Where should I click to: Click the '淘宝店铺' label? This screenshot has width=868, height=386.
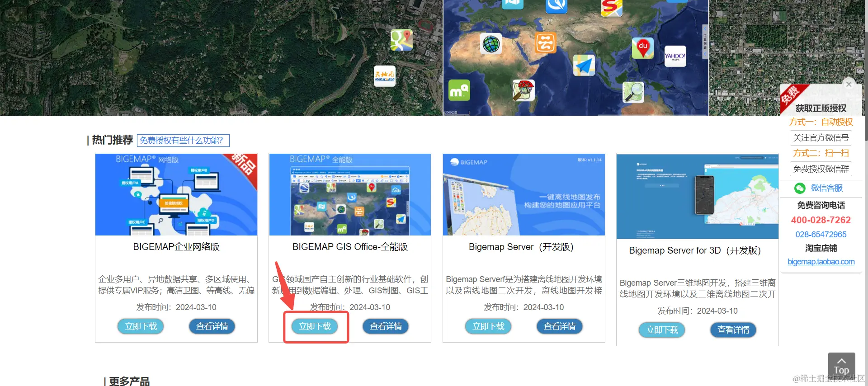[x=821, y=248]
